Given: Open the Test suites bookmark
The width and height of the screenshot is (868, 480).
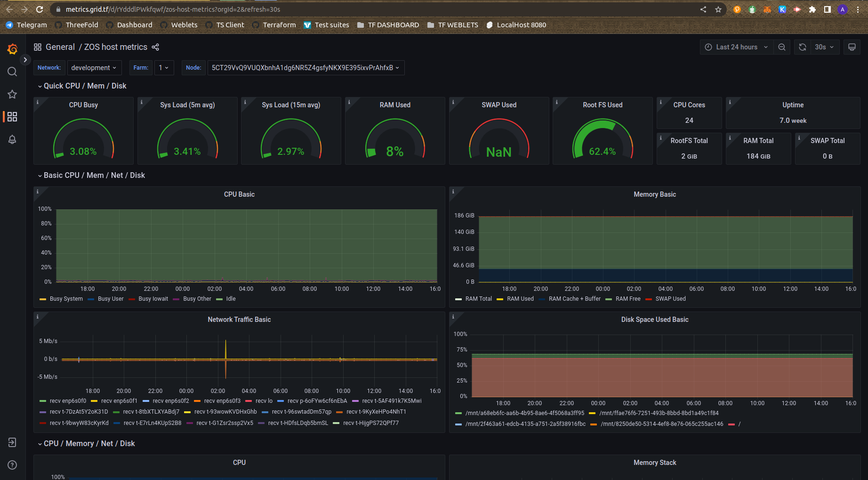Looking at the screenshot, I should tap(327, 25).
